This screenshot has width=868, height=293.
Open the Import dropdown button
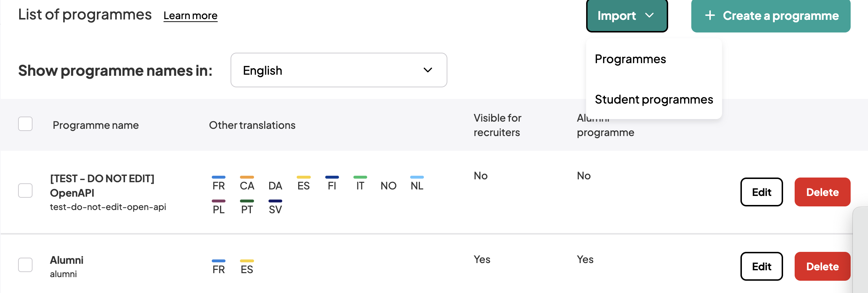click(x=627, y=16)
